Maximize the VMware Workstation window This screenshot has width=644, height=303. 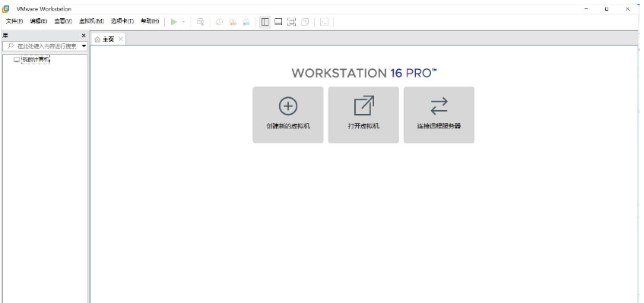point(607,8)
